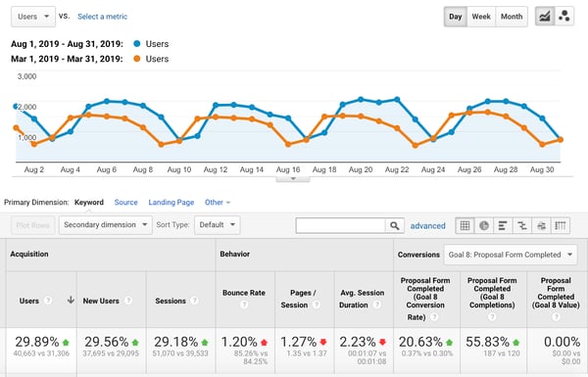This screenshot has height=377, width=588.
Task: Click help icon next to Users column
Action: click(48, 301)
